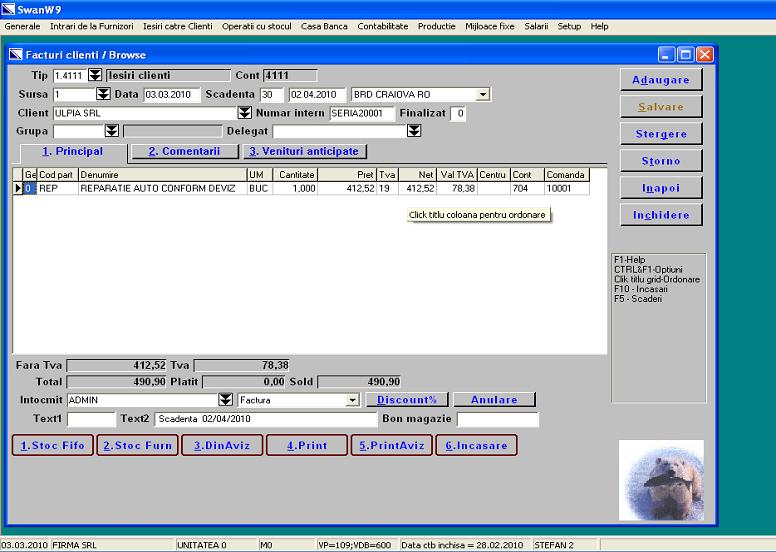Sort grid by Denumire column header

162,175
